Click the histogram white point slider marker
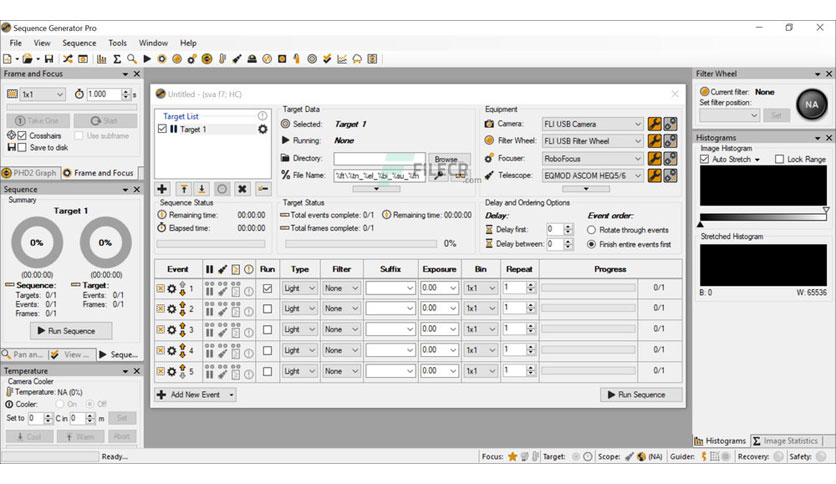The height and width of the screenshot is (484, 836). [825, 210]
